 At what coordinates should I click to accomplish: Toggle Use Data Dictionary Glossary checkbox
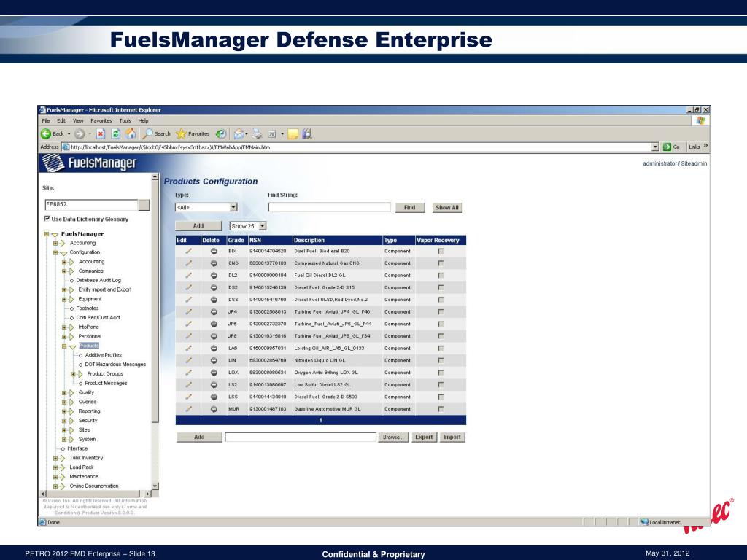point(47,219)
